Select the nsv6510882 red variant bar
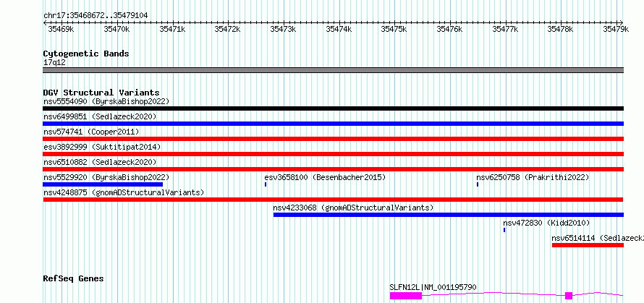 333,169
